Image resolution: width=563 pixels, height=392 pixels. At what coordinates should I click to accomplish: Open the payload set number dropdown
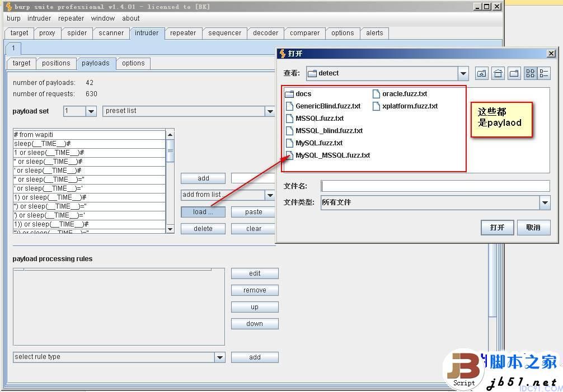coord(91,111)
